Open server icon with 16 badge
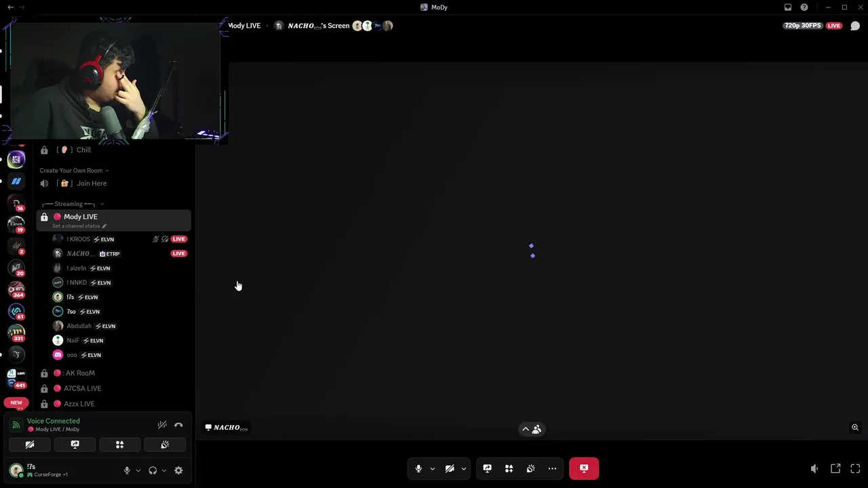This screenshot has height=488, width=868. coord(16,203)
